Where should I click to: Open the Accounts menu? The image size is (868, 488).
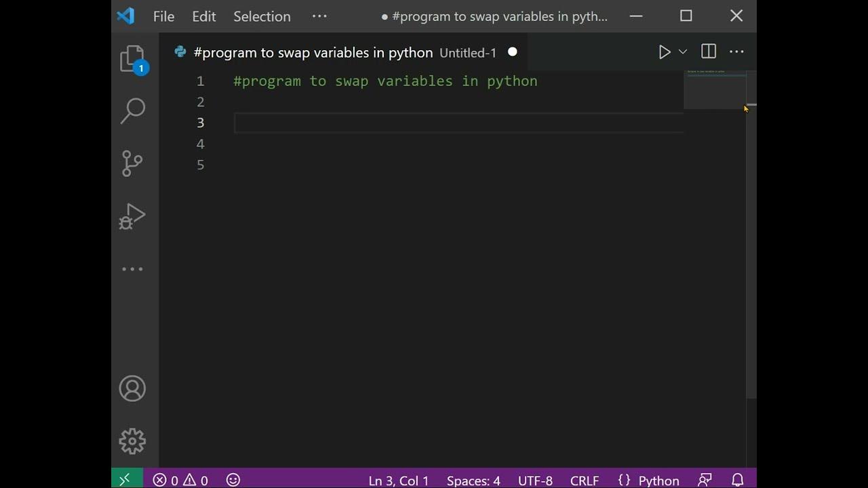(132, 388)
